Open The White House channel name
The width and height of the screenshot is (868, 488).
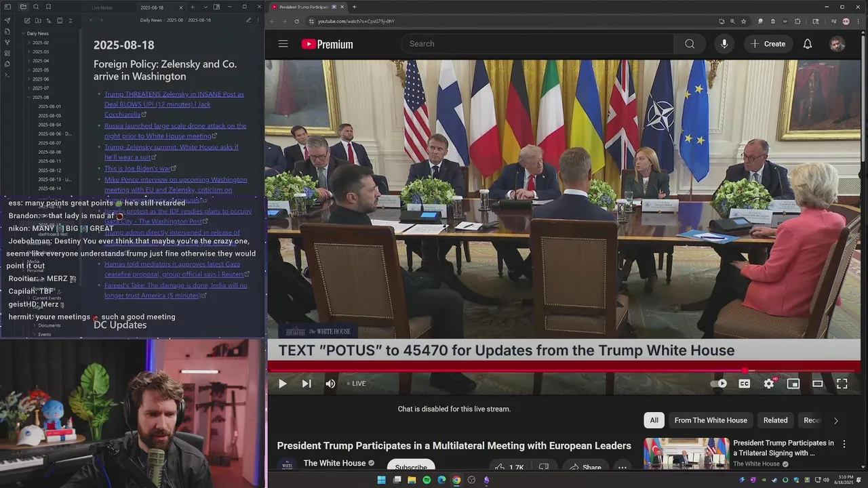point(334,463)
